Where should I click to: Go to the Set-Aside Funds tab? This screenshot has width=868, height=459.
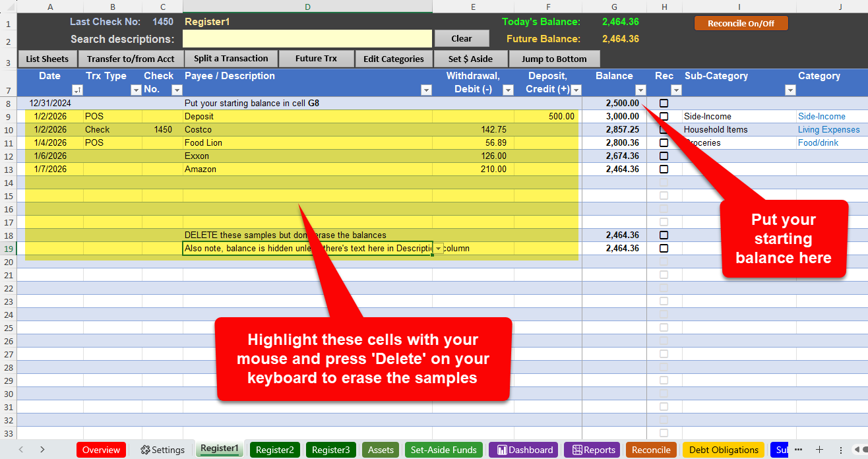[443, 450]
